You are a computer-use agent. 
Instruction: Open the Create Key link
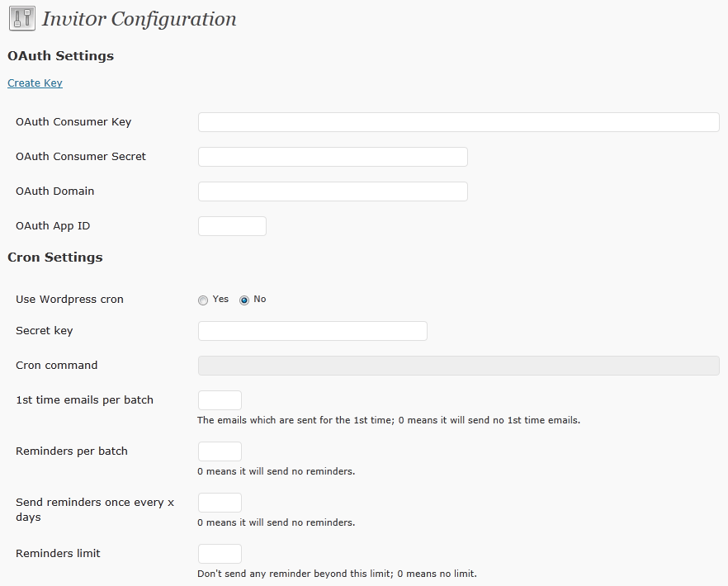point(35,83)
